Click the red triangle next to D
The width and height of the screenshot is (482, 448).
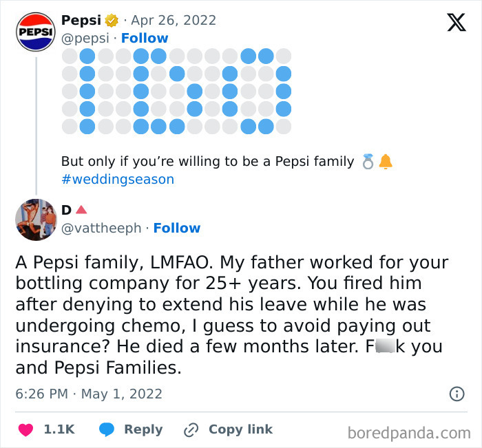[81, 209]
